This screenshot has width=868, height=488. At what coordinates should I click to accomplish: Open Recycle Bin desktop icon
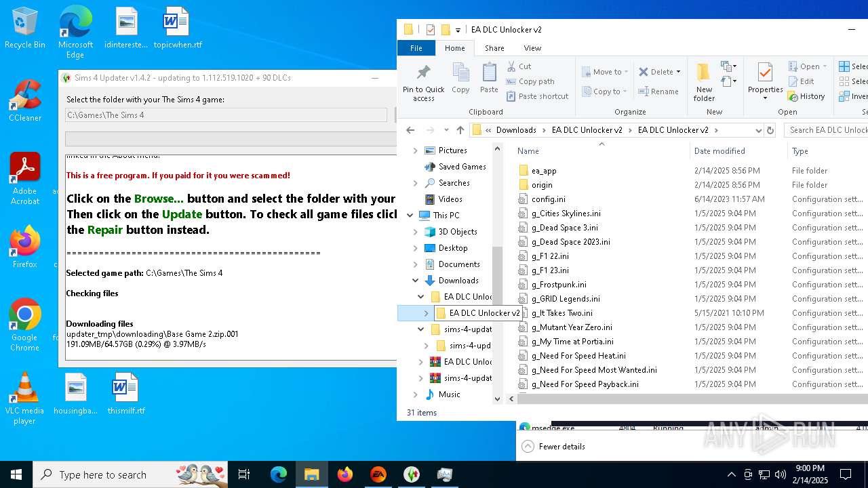pyautogui.click(x=25, y=28)
